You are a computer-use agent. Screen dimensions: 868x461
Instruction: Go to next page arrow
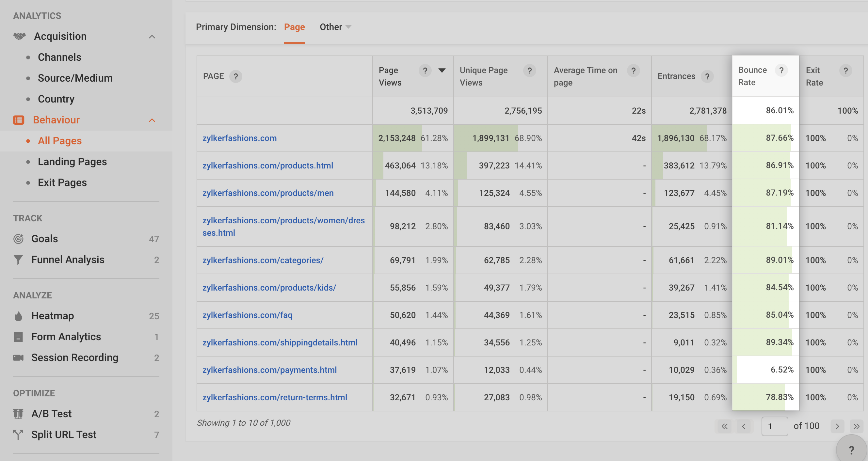click(x=837, y=426)
